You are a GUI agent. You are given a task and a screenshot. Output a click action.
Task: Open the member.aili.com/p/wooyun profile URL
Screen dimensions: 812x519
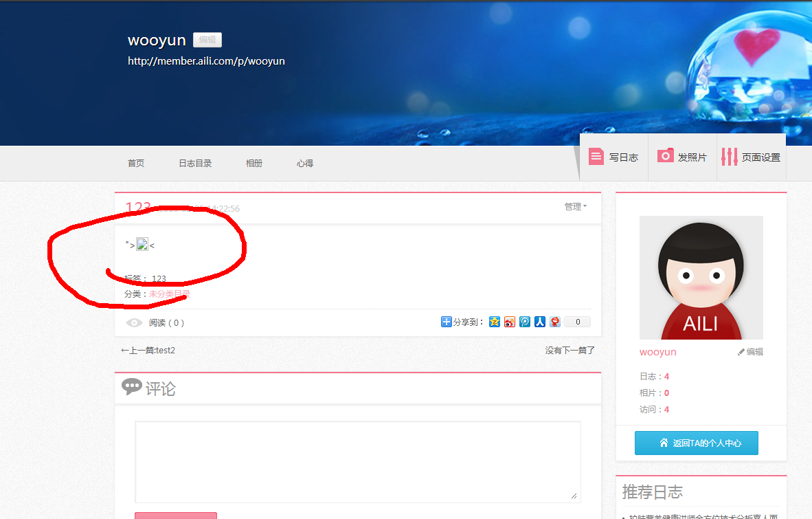click(x=206, y=61)
